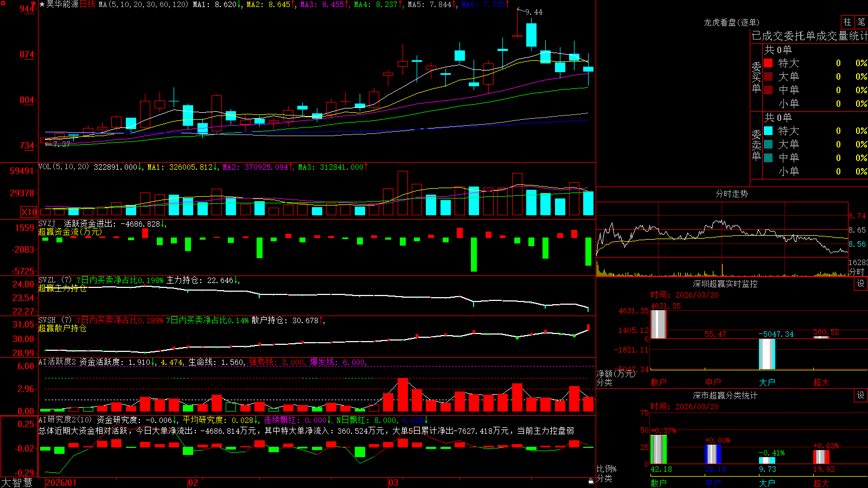Click the 超赢散户持仓 label
The height and width of the screenshot is (488, 868).
tap(62, 329)
